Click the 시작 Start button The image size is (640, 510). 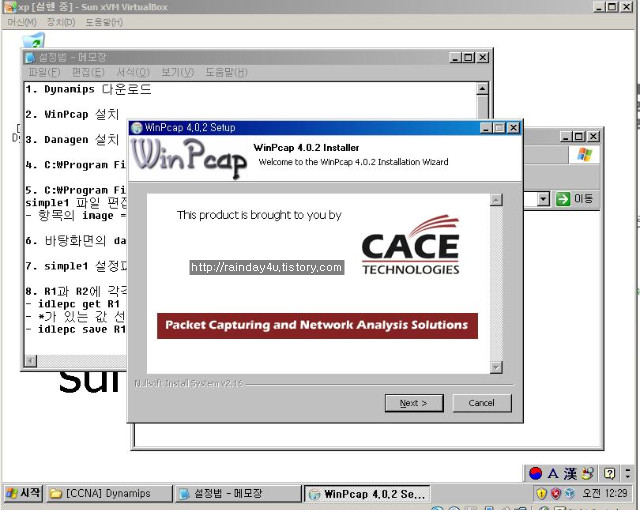[x=23, y=493]
